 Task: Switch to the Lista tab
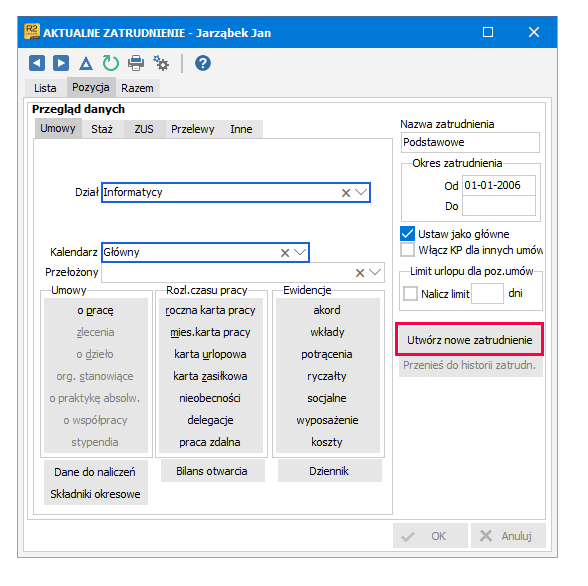(45, 88)
